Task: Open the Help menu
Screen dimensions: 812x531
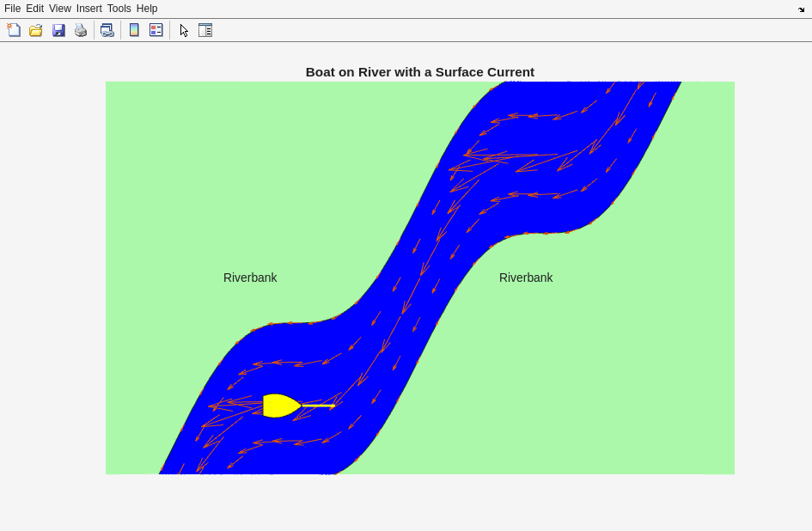Action: pos(147,9)
